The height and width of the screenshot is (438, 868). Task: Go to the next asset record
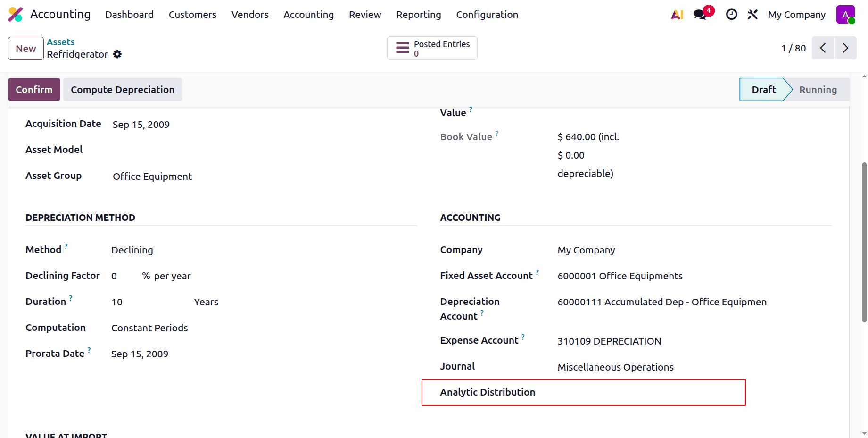tap(845, 48)
